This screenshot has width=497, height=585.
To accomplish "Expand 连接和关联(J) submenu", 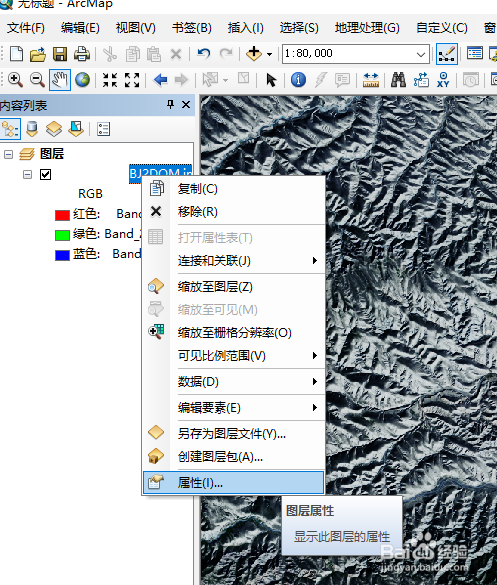I will coord(233,260).
